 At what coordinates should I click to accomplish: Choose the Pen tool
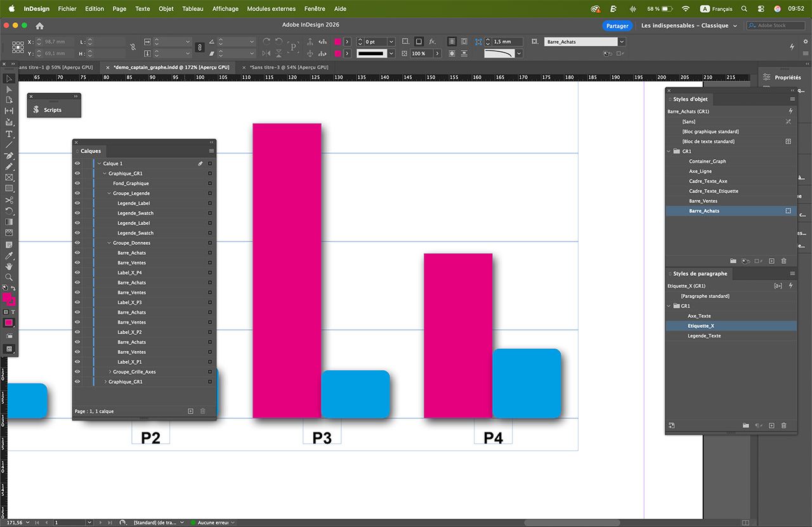pos(9,155)
